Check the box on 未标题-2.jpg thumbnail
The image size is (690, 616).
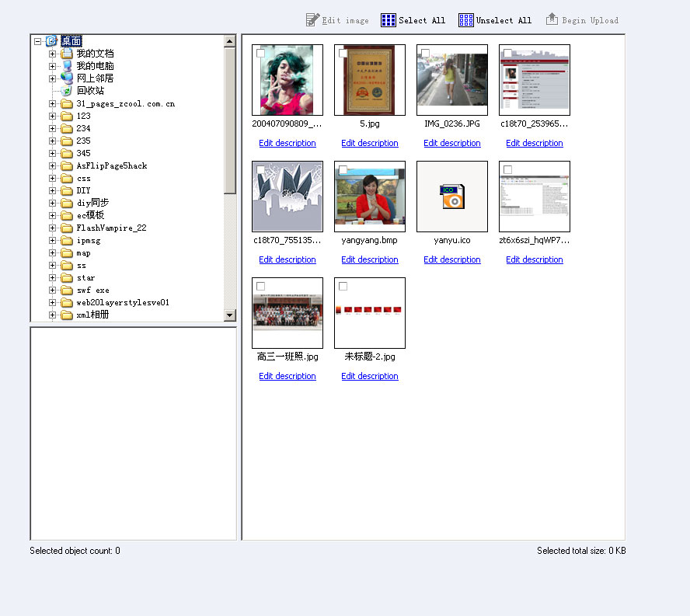(x=343, y=287)
